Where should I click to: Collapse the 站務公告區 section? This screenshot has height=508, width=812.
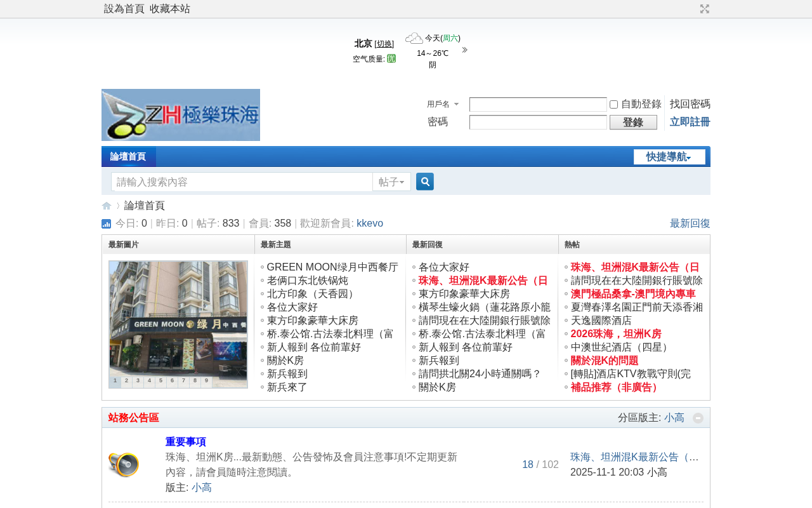pos(698,418)
